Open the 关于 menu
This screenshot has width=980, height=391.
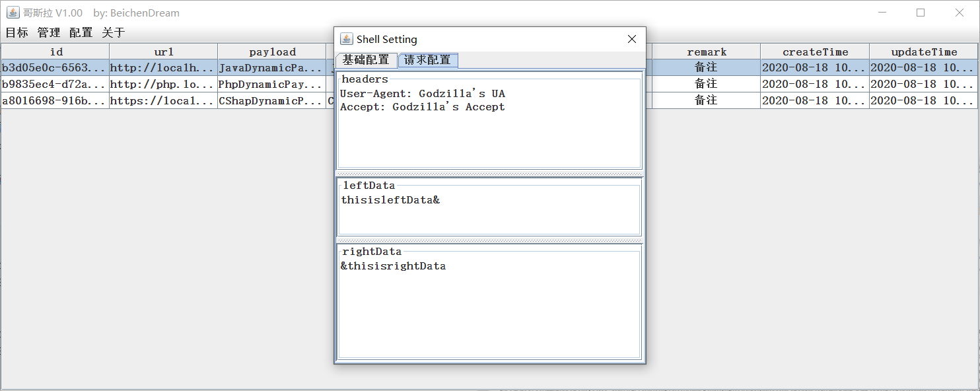114,32
